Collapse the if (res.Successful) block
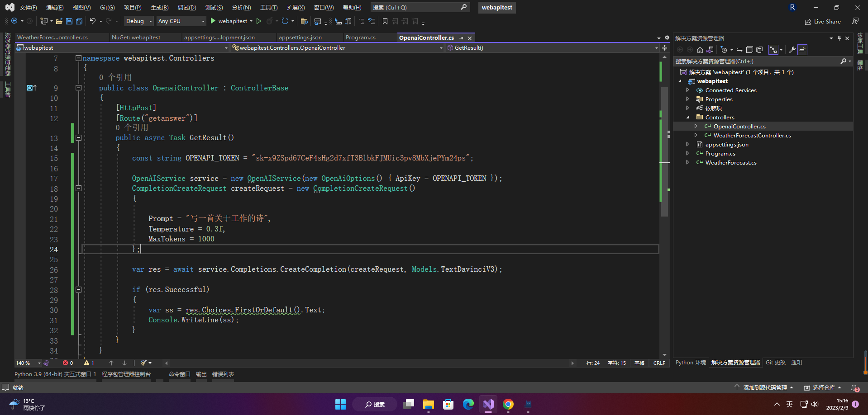The width and height of the screenshot is (868, 415). 79,290
